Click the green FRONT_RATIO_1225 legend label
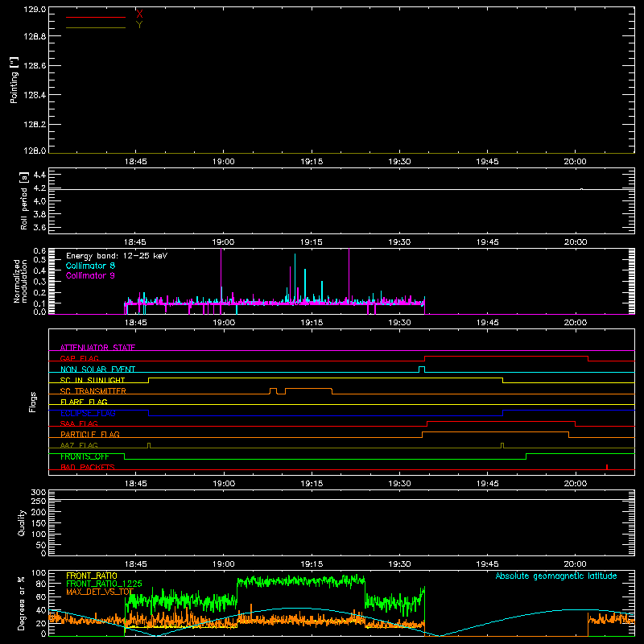Viewport: 644px width, 644px height. (x=105, y=584)
